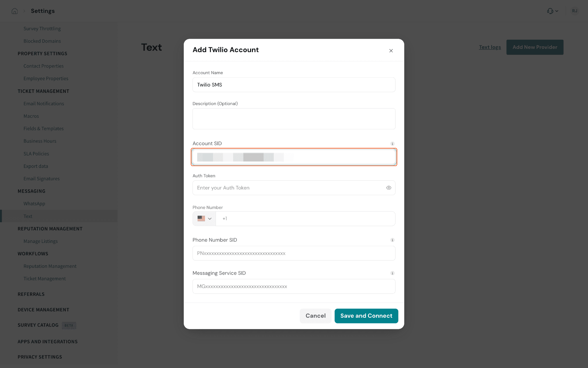Open Contact Properties settings page
The height and width of the screenshot is (368, 588).
click(44, 66)
